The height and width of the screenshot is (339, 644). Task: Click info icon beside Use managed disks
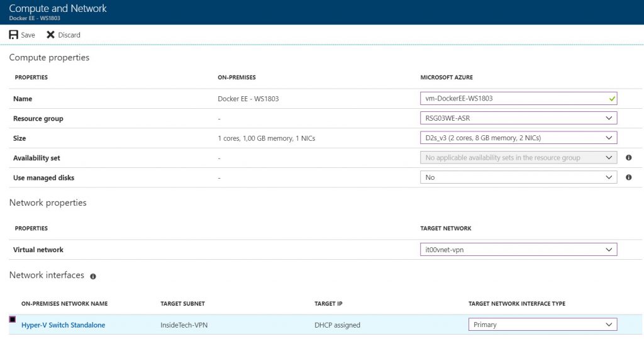(x=628, y=177)
